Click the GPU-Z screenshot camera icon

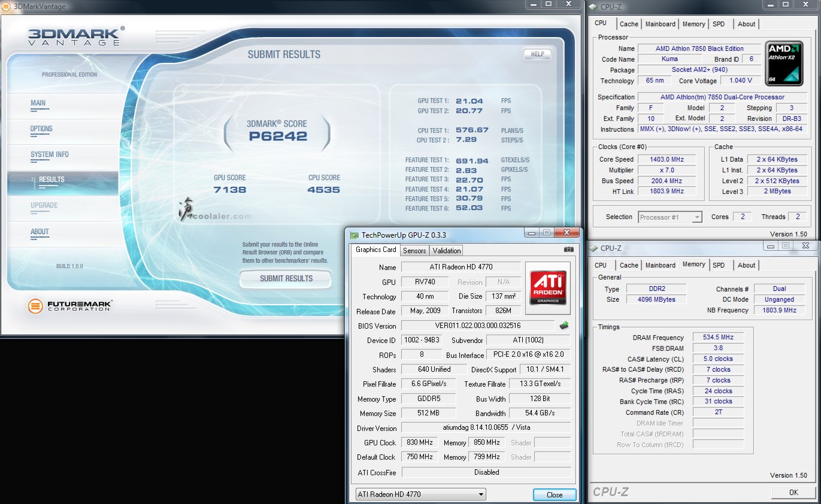coord(569,250)
